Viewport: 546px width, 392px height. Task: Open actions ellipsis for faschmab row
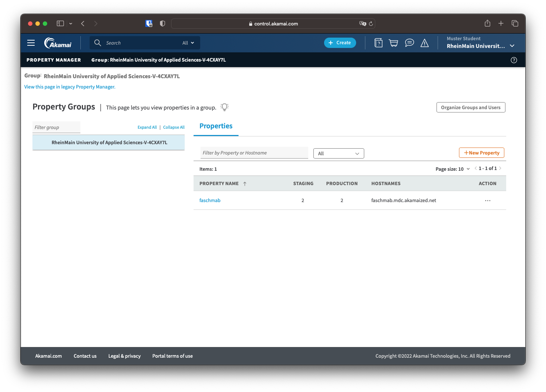[x=488, y=201]
